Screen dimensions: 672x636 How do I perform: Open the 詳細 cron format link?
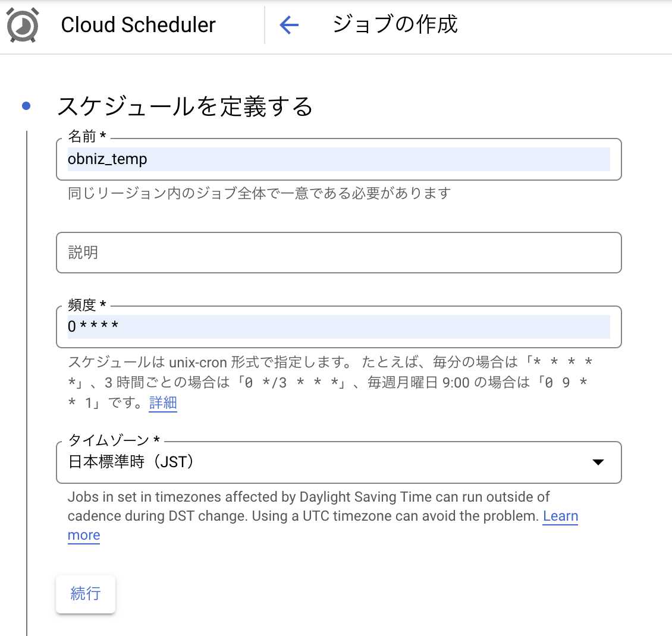163,403
